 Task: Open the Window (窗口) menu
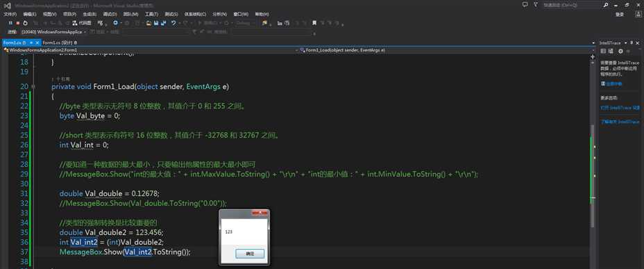point(241,14)
